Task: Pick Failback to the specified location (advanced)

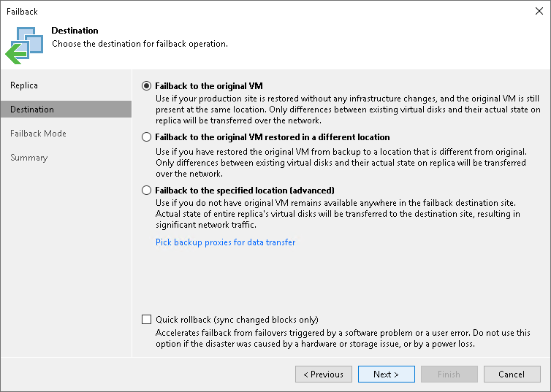Action: coord(147,190)
